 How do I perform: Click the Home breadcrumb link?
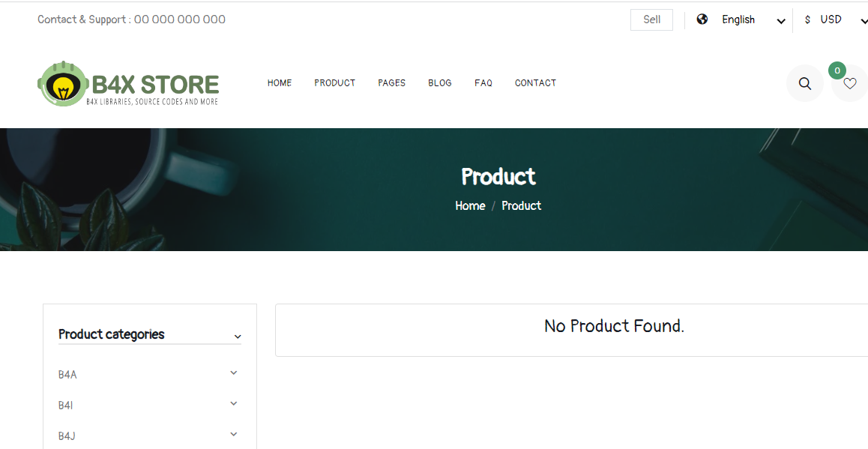(x=470, y=205)
